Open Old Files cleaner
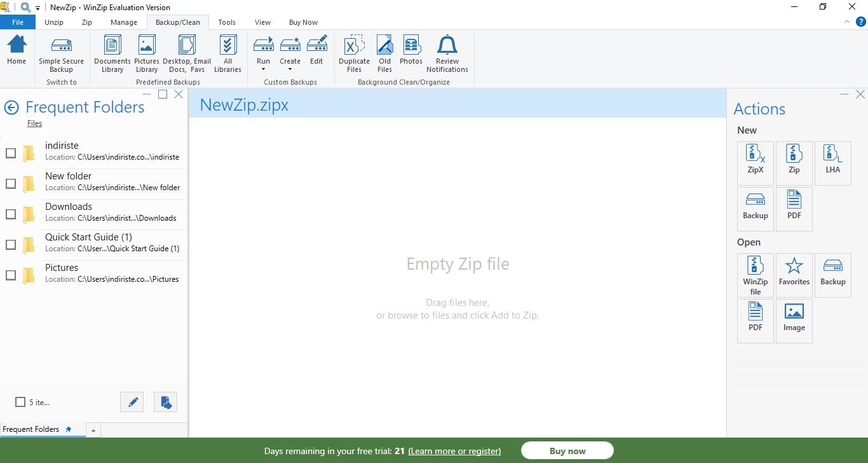The width and height of the screenshot is (868, 463). [x=384, y=55]
